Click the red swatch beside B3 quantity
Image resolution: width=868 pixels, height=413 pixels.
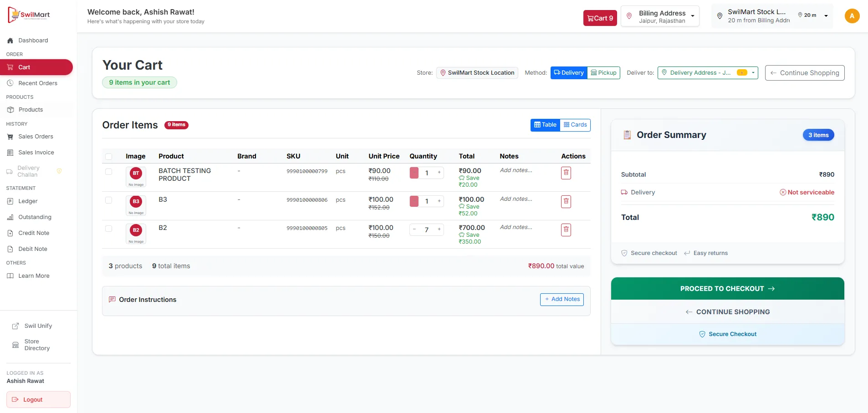414,201
